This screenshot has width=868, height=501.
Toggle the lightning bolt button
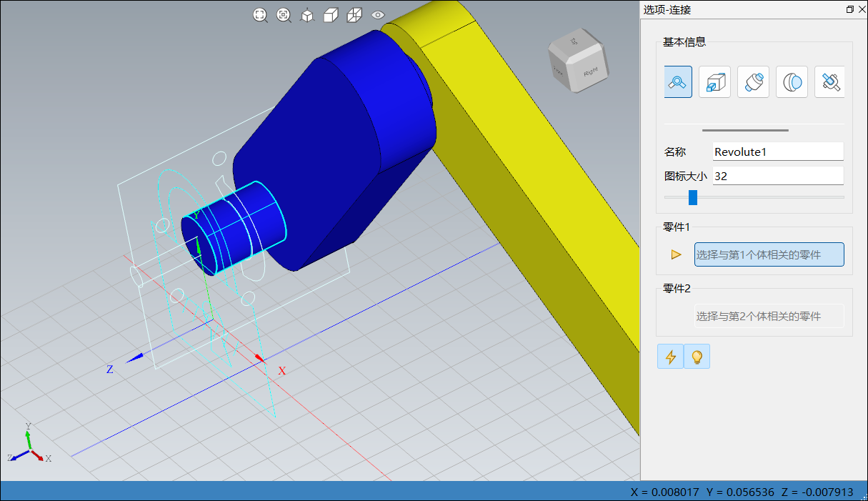tap(670, 357)
